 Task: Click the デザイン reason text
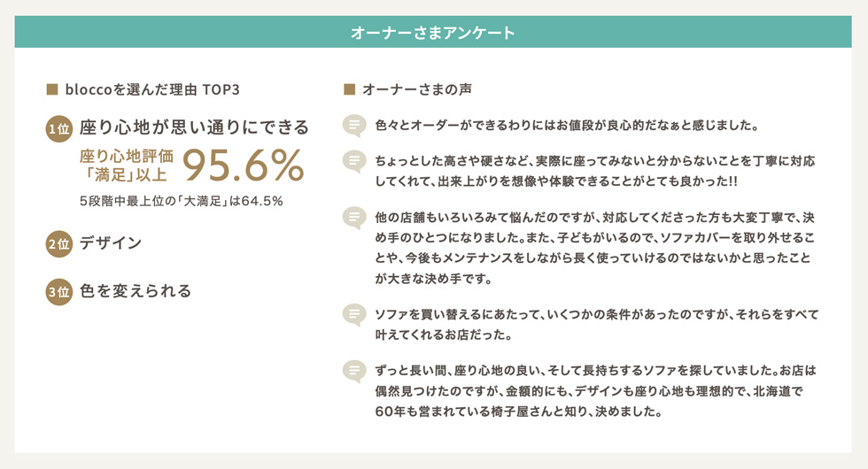111,243
